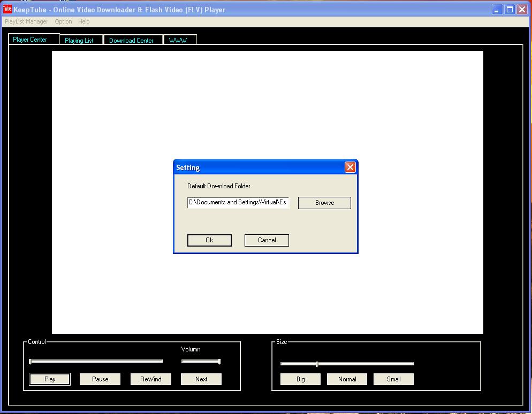Viewport: 532px width, 414px height.
Task: Click the ReWind button
Action: tap(150, 379)
